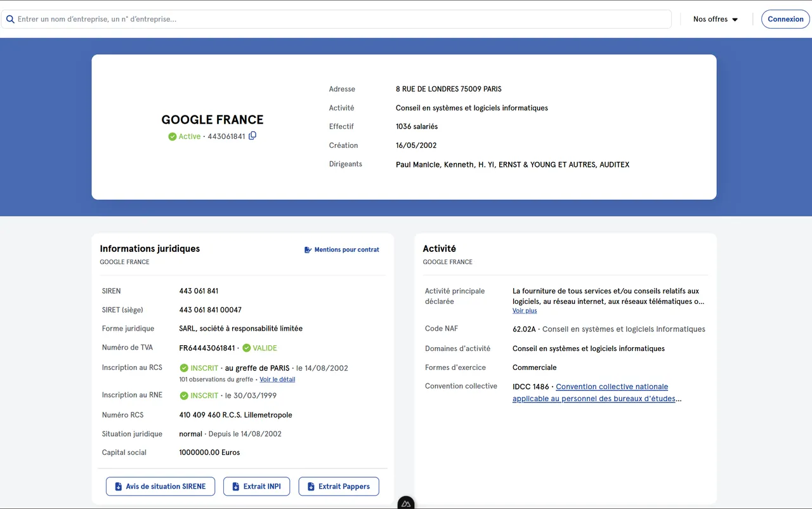This screenshot has width=812, height=509.
Task: Open Voir le détail of greffe observations
Action: 277,380
